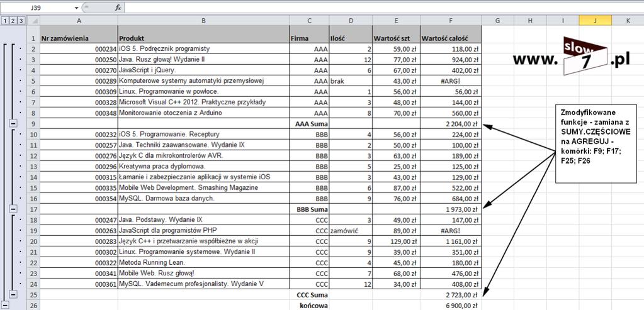Screen dimensions: 644x310
Task: Select order number 000296
Action: click(79, 166)
